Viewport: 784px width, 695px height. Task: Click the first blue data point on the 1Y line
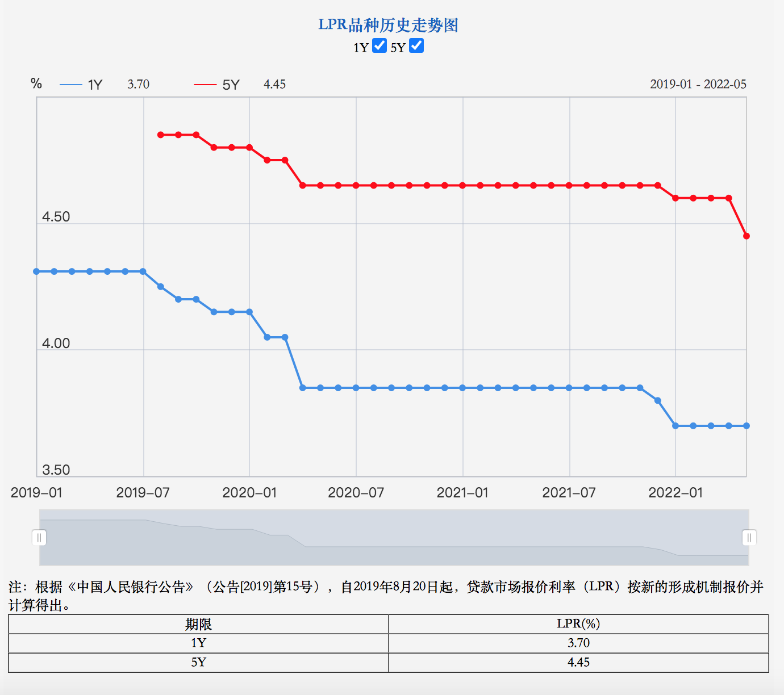tap(35, 271)
